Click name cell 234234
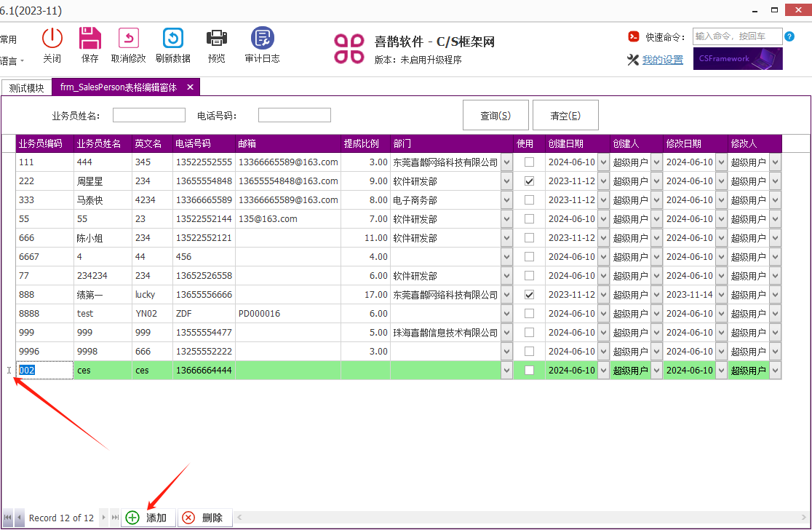Viewport: 812px width, 530px height. tap(103, 276)
